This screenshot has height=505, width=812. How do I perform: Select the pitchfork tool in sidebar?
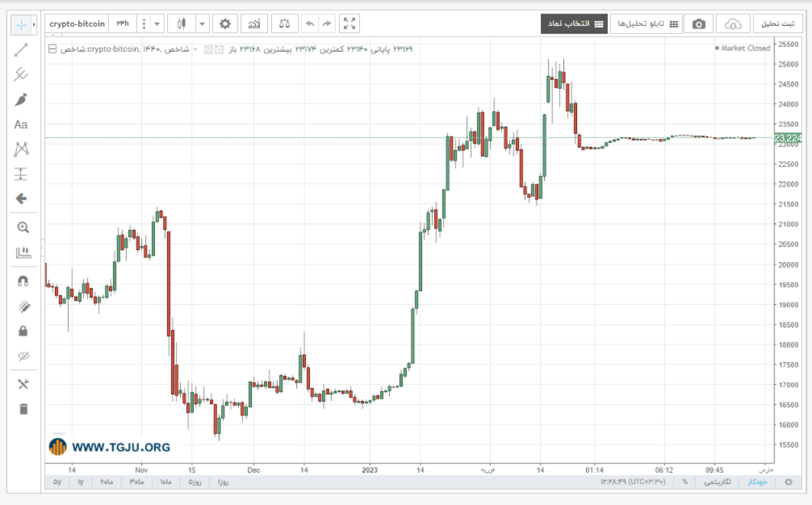click(21, 74)
